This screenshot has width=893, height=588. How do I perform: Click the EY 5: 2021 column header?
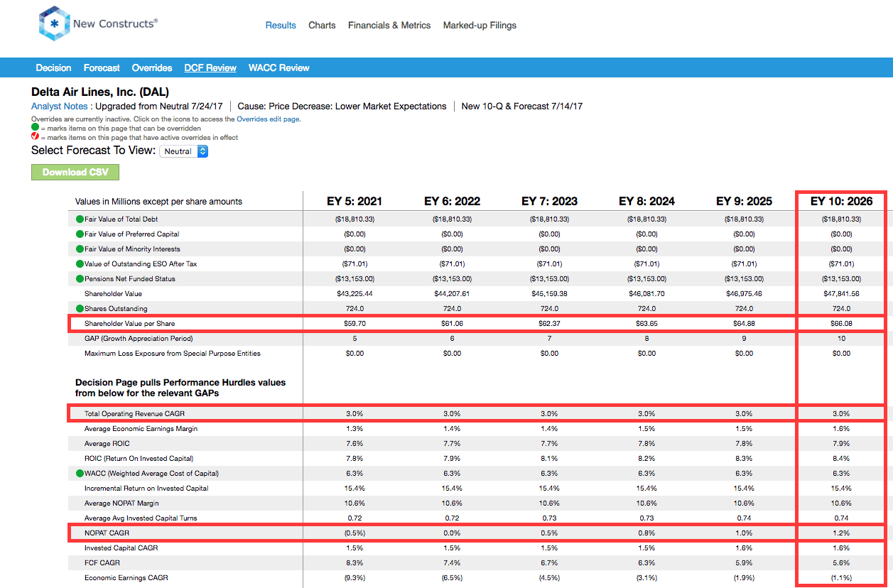tap(355, 201)
